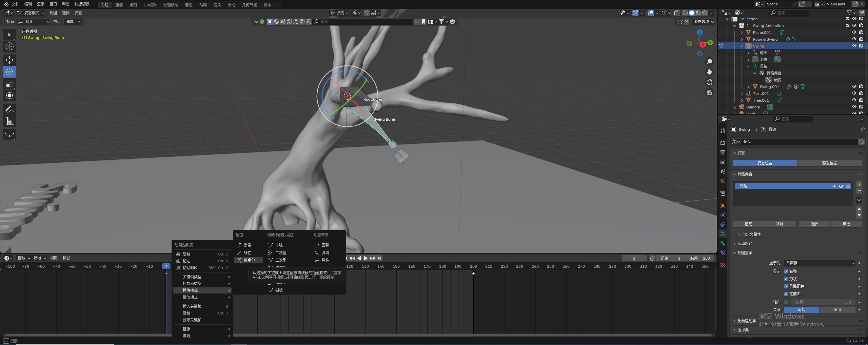Expand Camera item in outliner

pos(735,107)
